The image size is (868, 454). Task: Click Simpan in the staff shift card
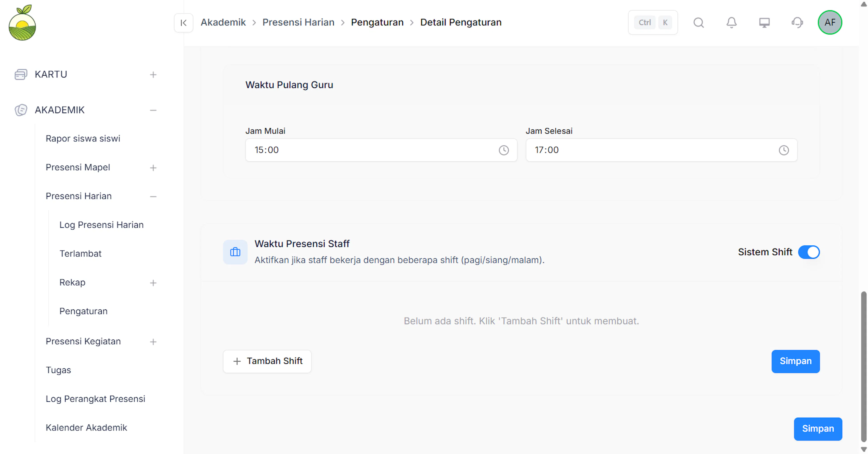point(795,361)
